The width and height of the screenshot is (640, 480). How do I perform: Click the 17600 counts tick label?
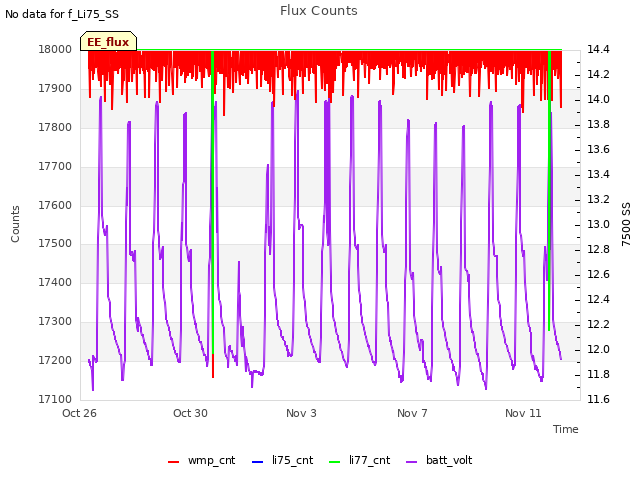tap(55, 205)
